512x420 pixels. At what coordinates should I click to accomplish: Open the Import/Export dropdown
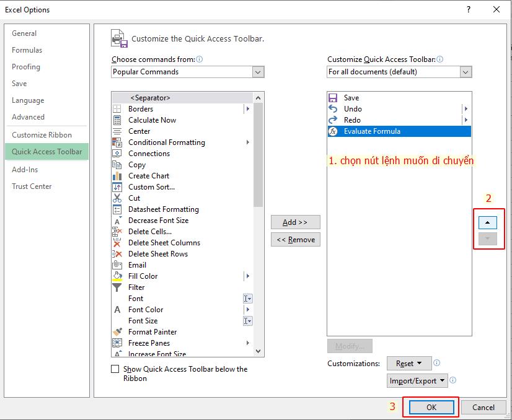417,381
